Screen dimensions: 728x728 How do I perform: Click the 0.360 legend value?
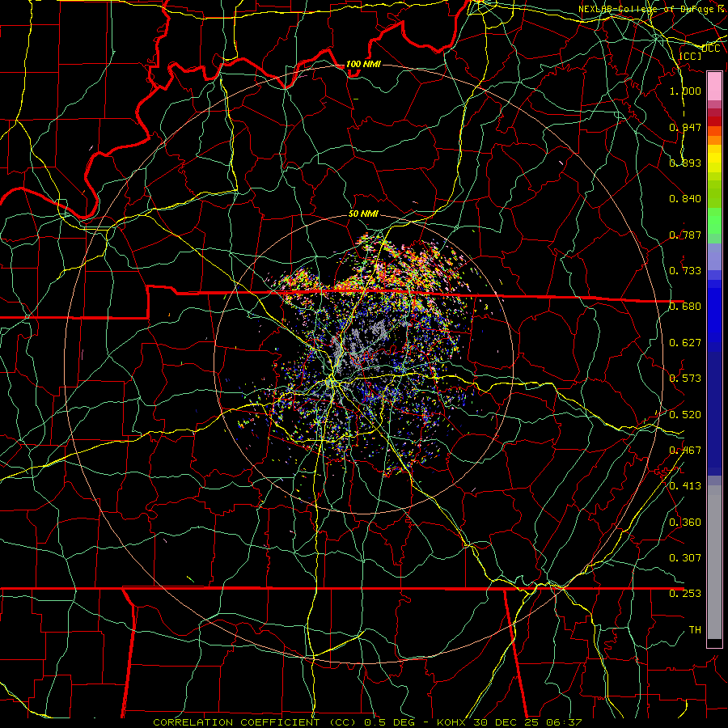tap(685, 522)
